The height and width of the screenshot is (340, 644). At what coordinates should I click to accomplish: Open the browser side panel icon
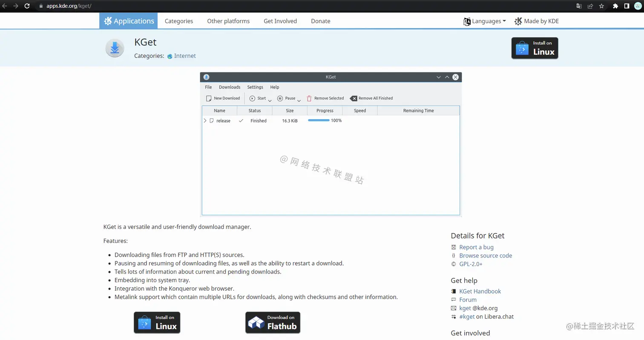coord(627,6)
